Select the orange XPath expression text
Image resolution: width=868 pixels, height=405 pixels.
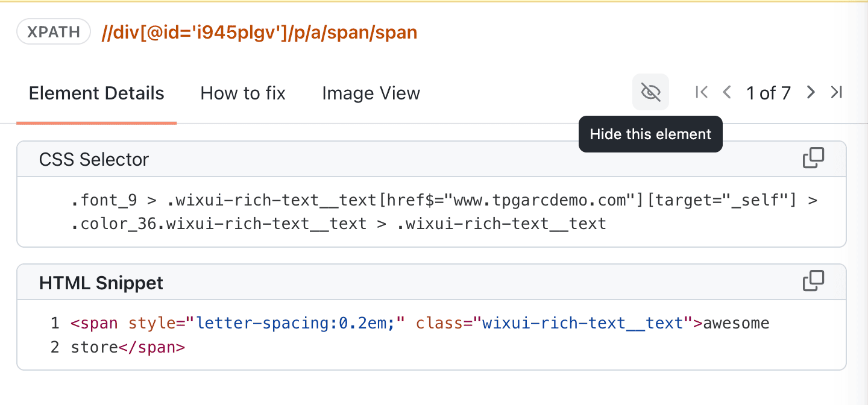click(259, 32)
